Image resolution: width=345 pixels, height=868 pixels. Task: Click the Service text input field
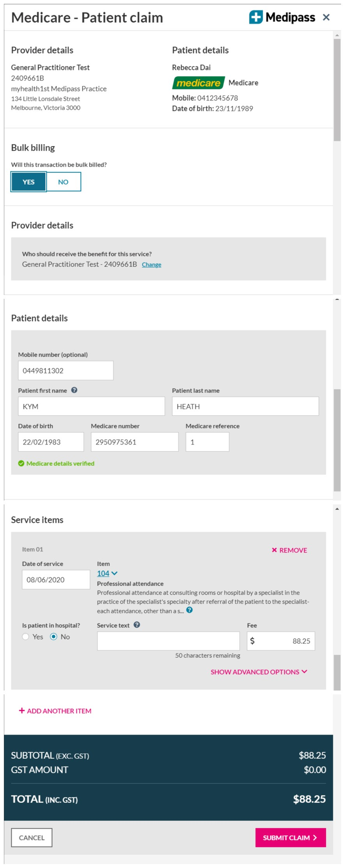tap(168, 641)
